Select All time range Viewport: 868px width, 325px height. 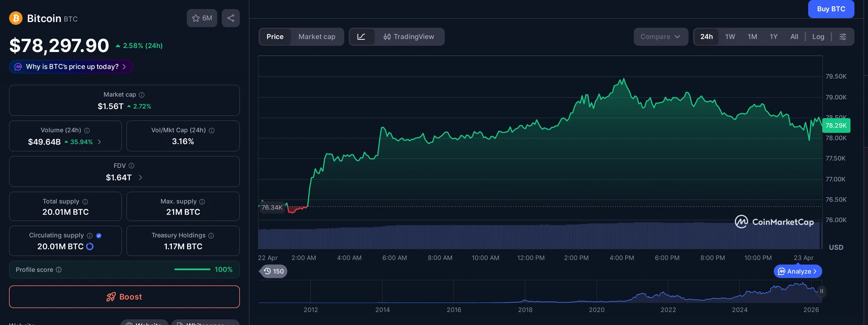[x=794, y=37]
